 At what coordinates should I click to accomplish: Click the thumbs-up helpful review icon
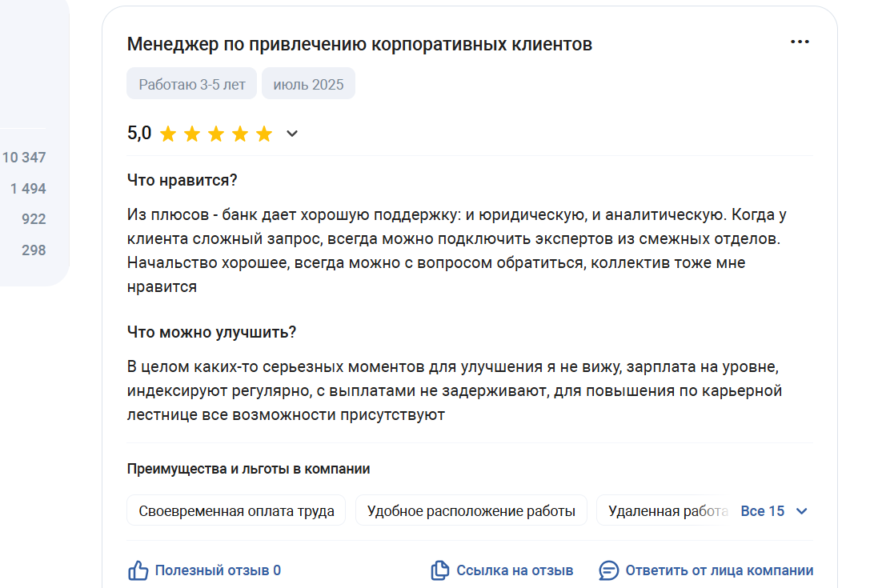(x=138, y=570)
